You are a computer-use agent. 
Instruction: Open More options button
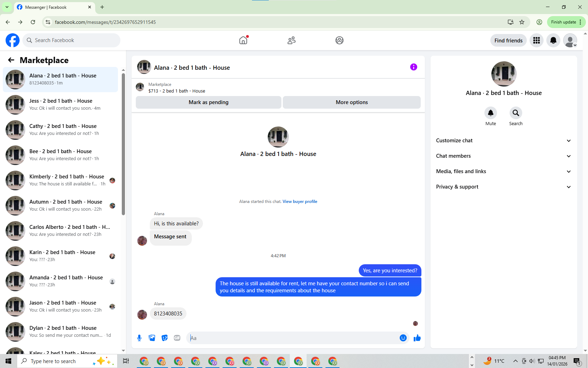tap(352, 102)
